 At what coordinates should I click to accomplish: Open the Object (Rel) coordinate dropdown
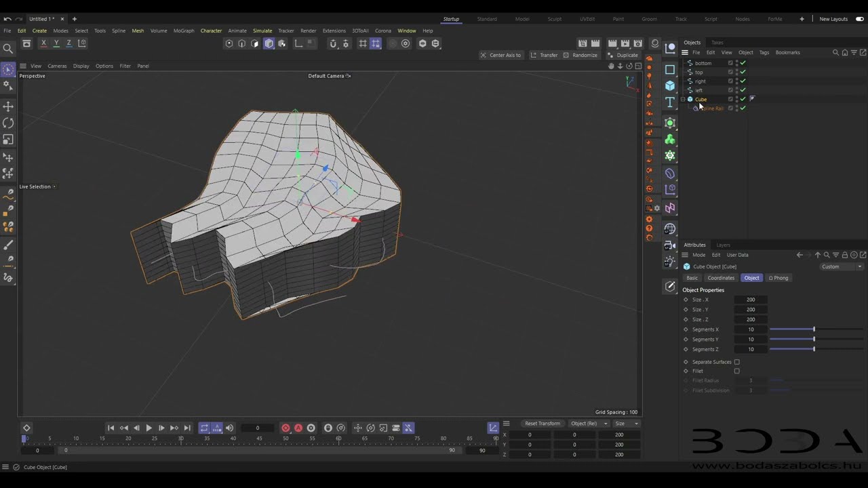coord(588,424)
